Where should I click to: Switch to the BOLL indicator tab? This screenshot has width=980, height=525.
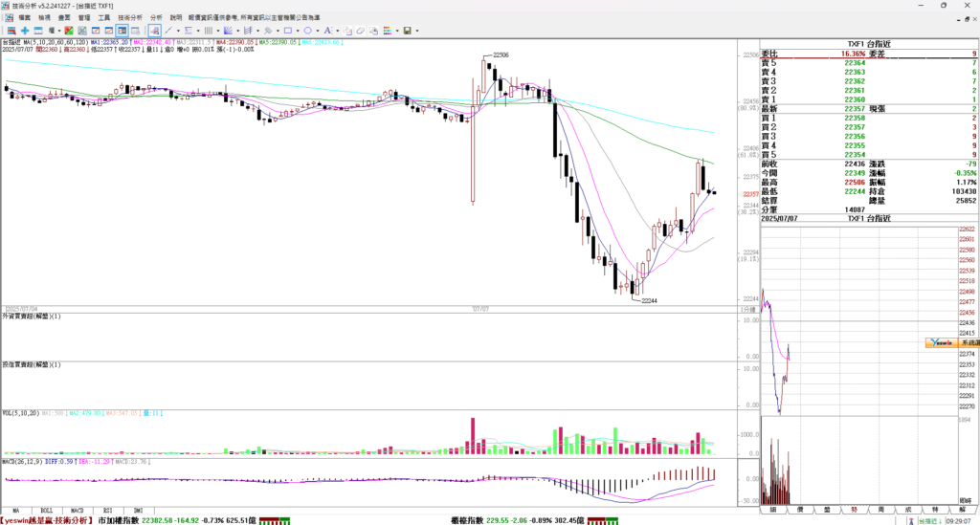[46, 511]
